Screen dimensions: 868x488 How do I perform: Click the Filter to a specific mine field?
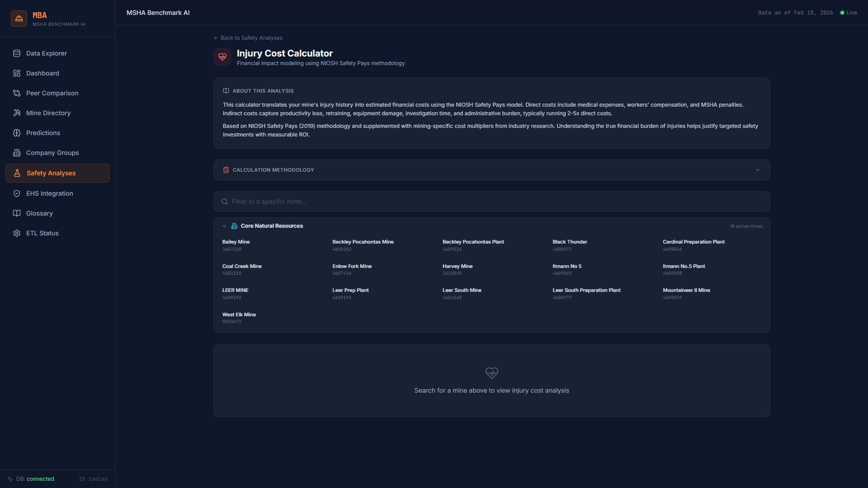click(x=491, y=202)
